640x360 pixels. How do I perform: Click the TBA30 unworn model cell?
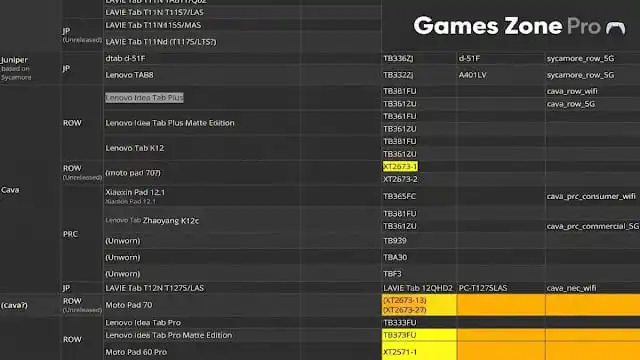click(395, 258)
